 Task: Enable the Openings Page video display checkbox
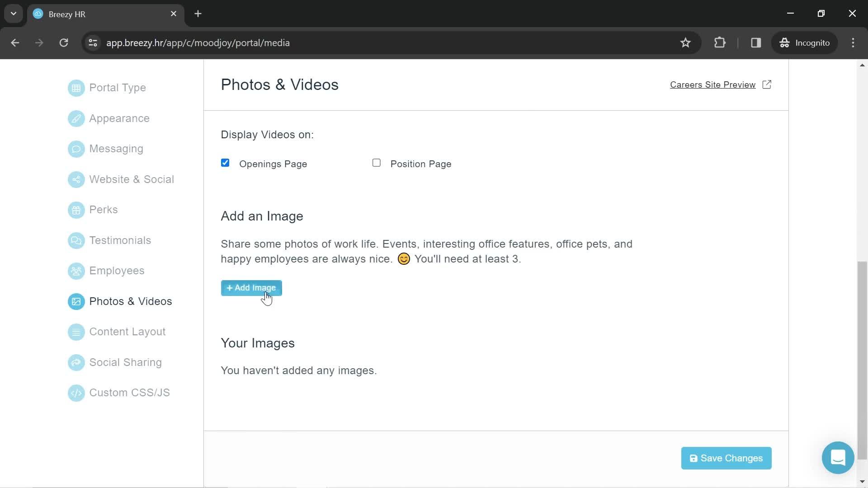[225, 163]
